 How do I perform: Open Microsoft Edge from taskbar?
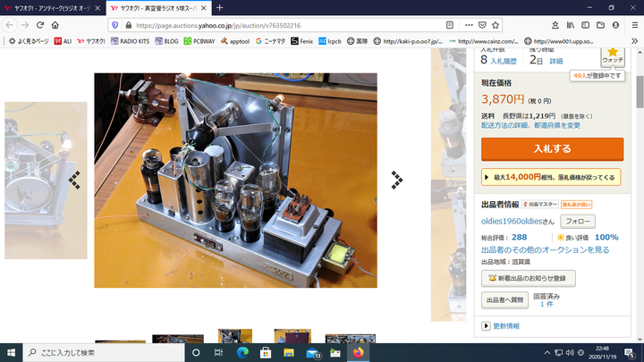pos(241,352)
